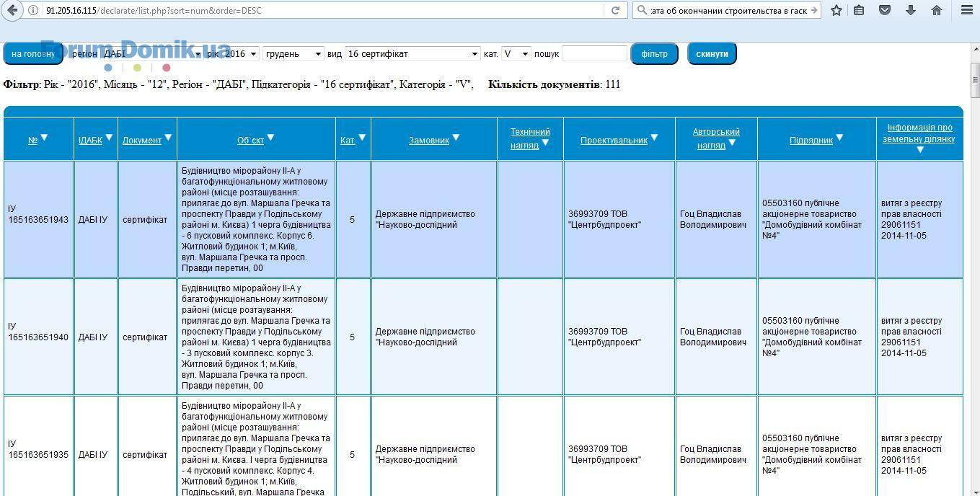The width and height of the screenshot is (980, 496).
Task: Click sort arrow next to Об'єкт column
Action: pos(270,137)
